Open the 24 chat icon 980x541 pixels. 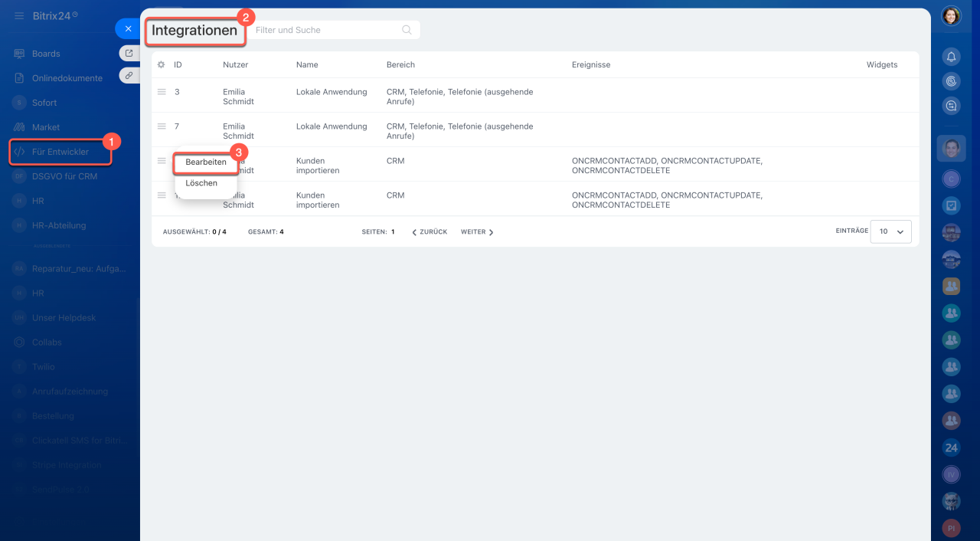pos(951,448)
